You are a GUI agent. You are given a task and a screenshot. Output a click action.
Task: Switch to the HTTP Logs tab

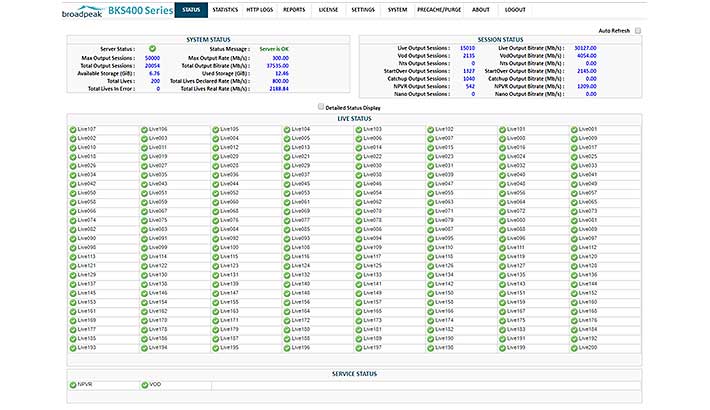[x=262, y=9]
